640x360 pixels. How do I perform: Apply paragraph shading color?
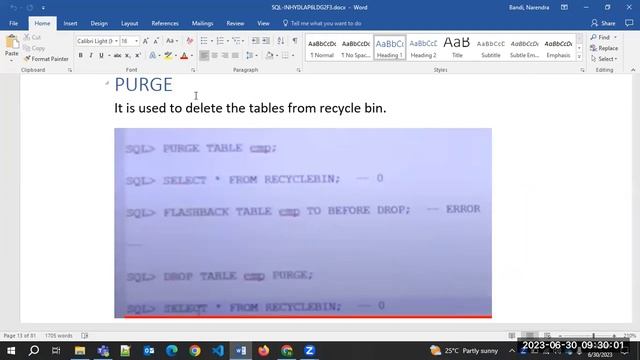pos(270,55)
